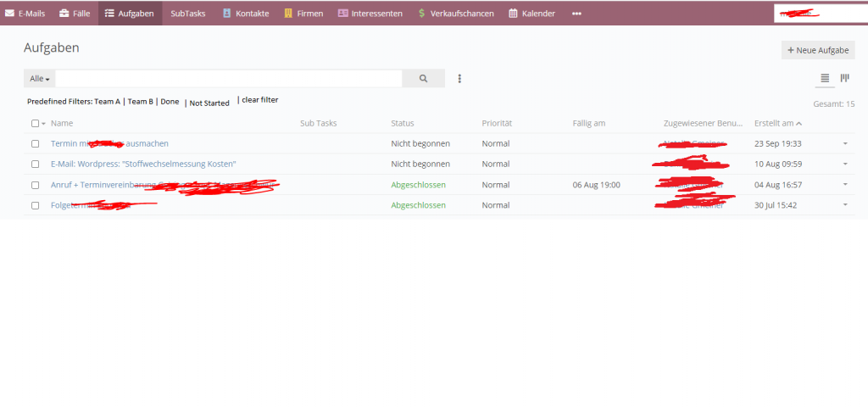Tick the select-all checkbox in header

pos(36,124)
